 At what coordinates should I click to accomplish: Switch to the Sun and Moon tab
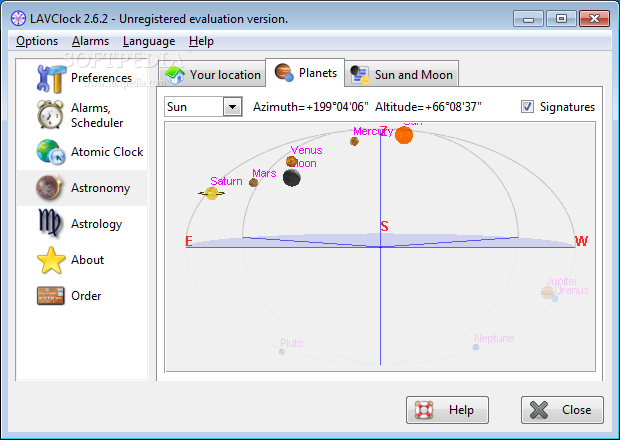402,74
